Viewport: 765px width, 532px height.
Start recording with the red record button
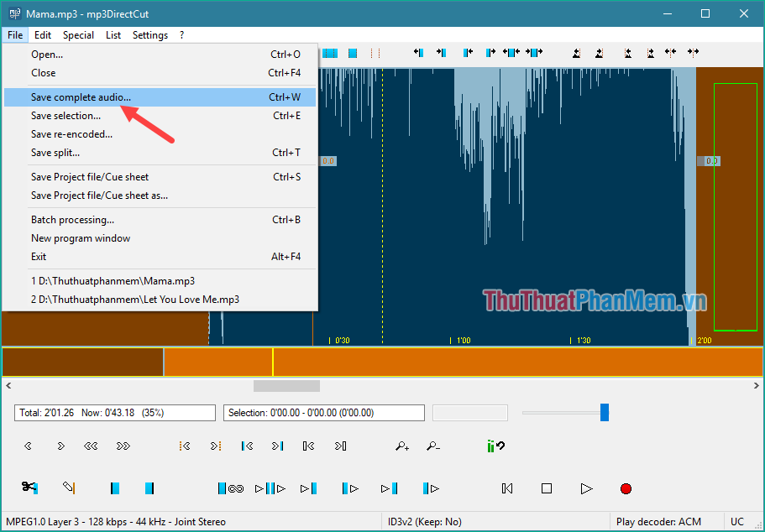coord(625,488)
